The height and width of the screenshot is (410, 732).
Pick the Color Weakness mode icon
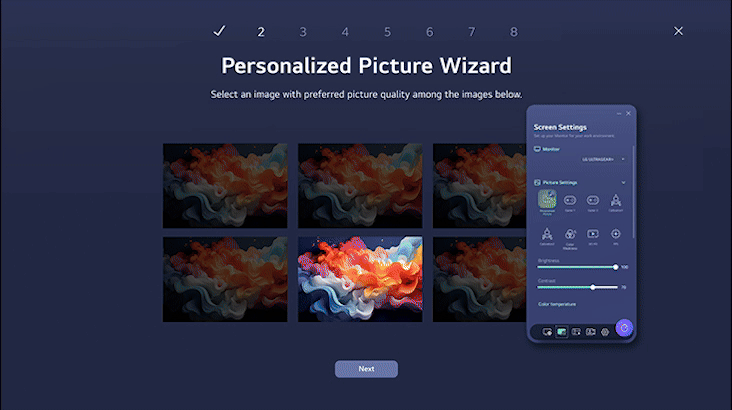(570, 233)
